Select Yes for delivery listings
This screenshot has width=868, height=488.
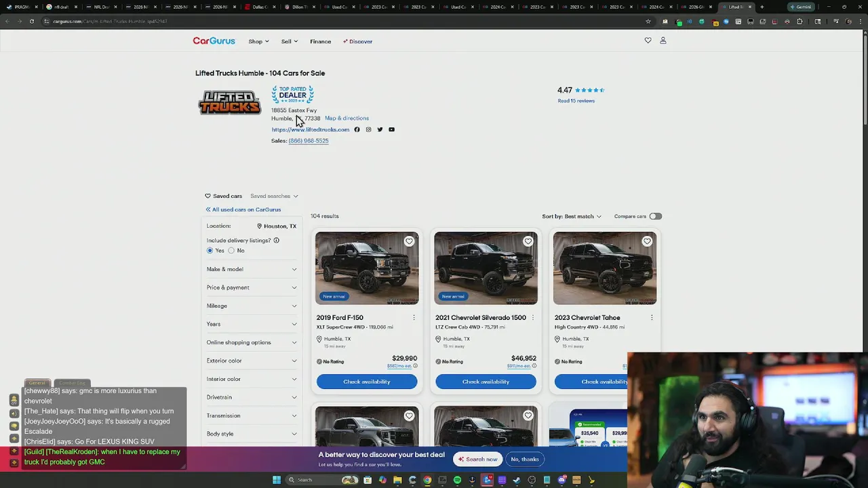(x=210, y=251)
